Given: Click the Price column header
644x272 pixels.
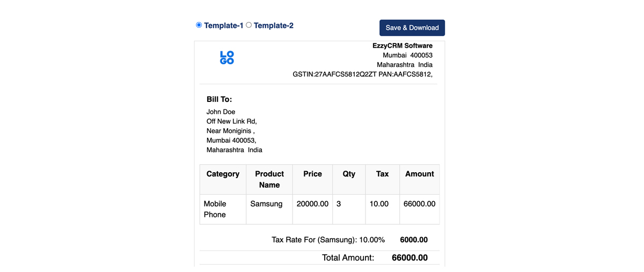Looking at the screenshot, I should [312, 174].
